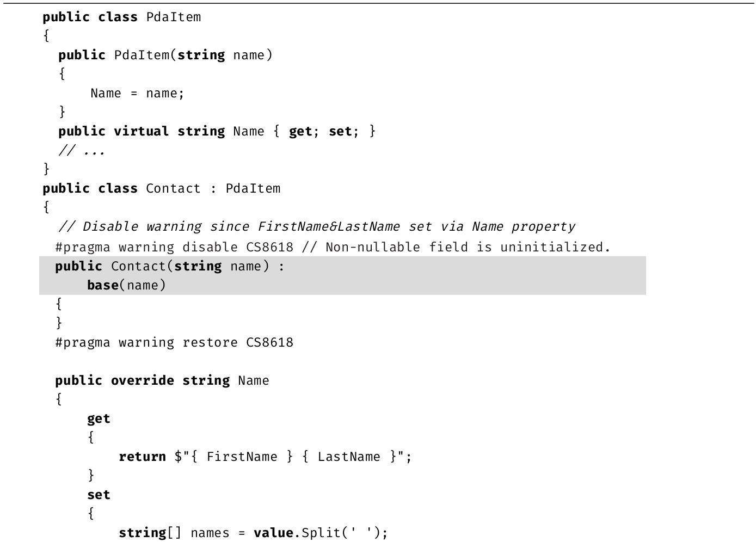Click 'FirstName' in the interpolated string
This screenshot has width=756, height=542.
242,457
